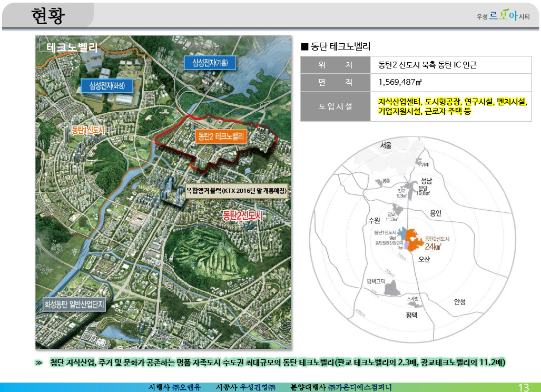Click 수원 on the regional map
Image resolution: width=541 pixels, height=392 pixels.
click(x=375, y=220)
